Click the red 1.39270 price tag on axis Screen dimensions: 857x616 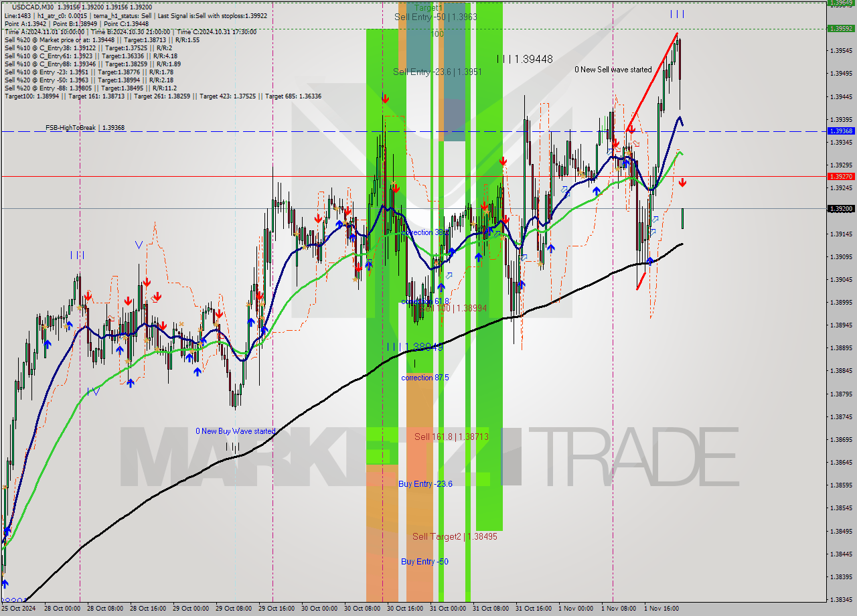(841, 176)
